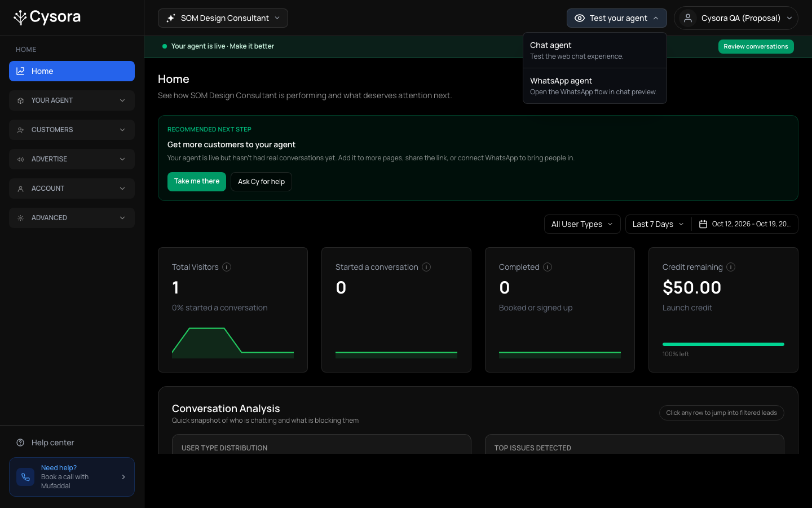The image size is (812, 508).
Task: Expand the ADVERTISE sidebar section
Action: (x=72, y=159)
